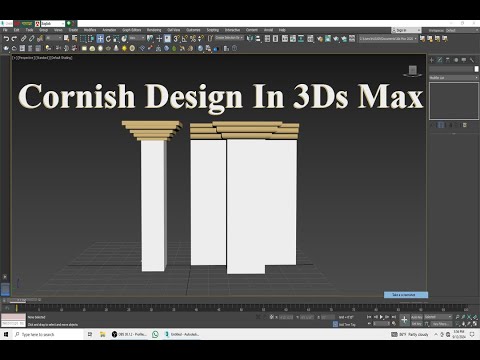Image resolution: width=480 pixels, height=360 pixels.
Task: Click the Redo arrow in main toolbar
Action: (14, 39)
